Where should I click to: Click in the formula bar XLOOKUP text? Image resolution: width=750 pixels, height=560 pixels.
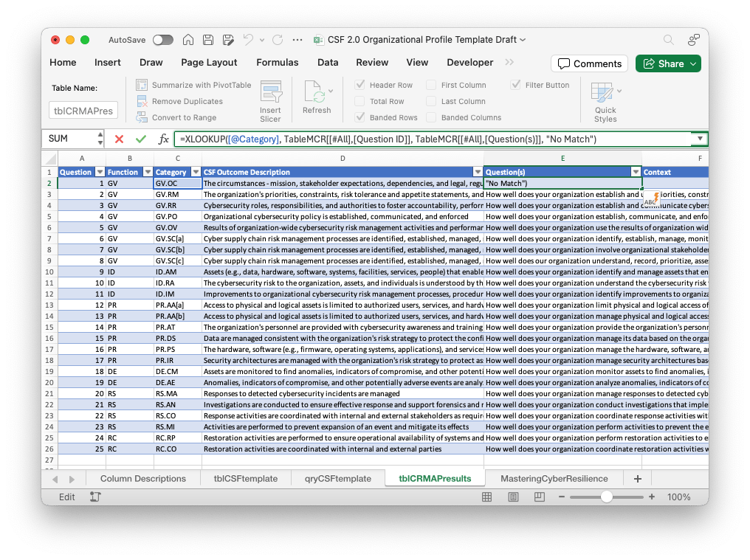(388, 139)
